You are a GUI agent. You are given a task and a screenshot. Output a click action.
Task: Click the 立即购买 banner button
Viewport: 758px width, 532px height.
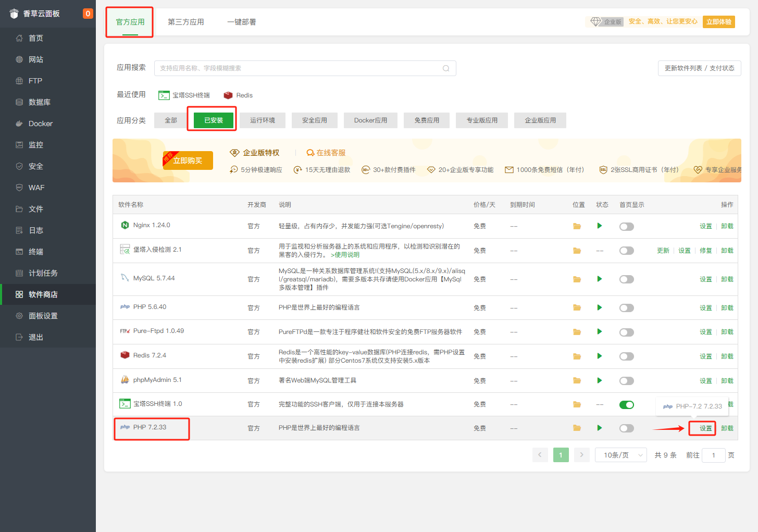point(188,160)
